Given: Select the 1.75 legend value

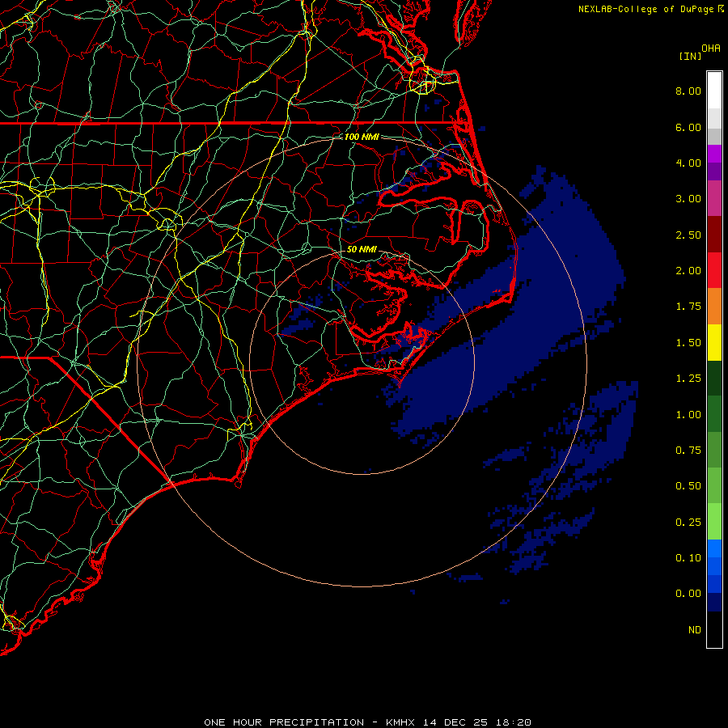Looking at the screenshot, I should pos(688,307).
